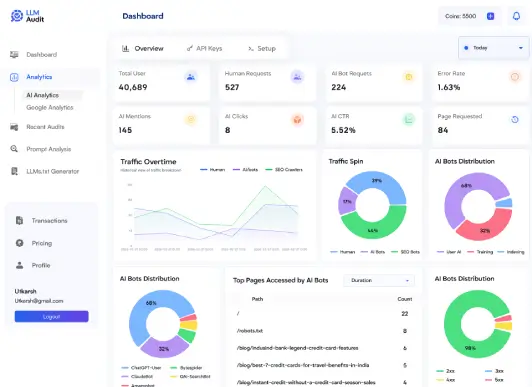Open the Today date range dropdown
This screenshot has width=532, height=387.
pos(494,48)
